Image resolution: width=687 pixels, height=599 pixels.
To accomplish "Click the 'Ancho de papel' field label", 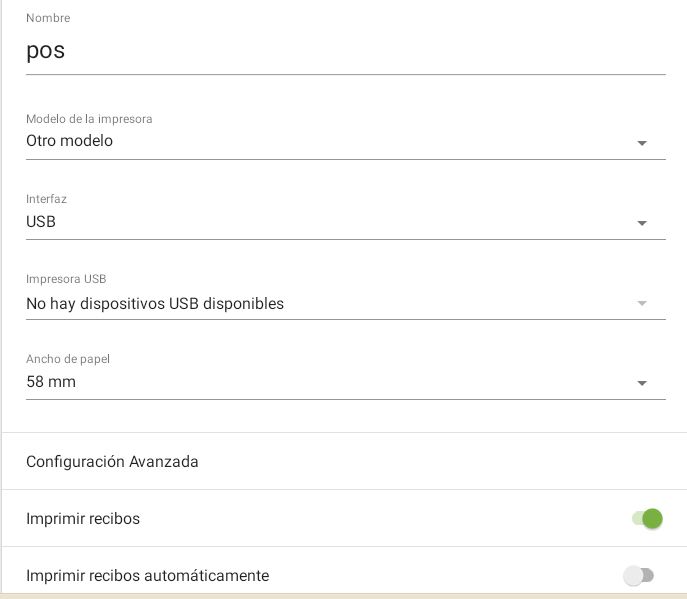I will pyautogui.click(x=67, y=359).
